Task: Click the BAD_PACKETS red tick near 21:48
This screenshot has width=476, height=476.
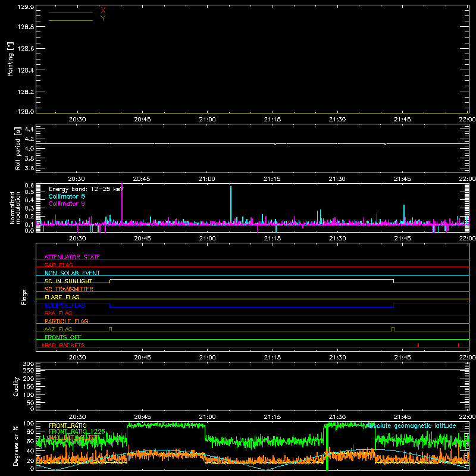Action: (418, 345)
